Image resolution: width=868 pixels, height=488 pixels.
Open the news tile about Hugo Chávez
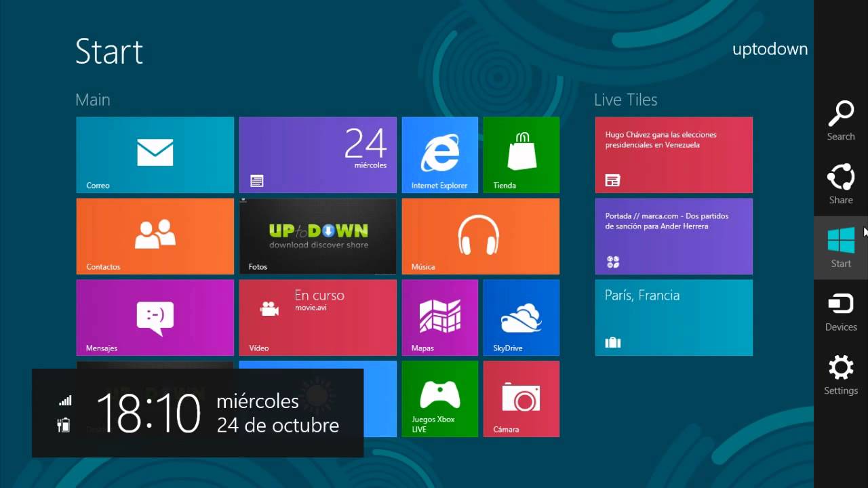point(673,155)
